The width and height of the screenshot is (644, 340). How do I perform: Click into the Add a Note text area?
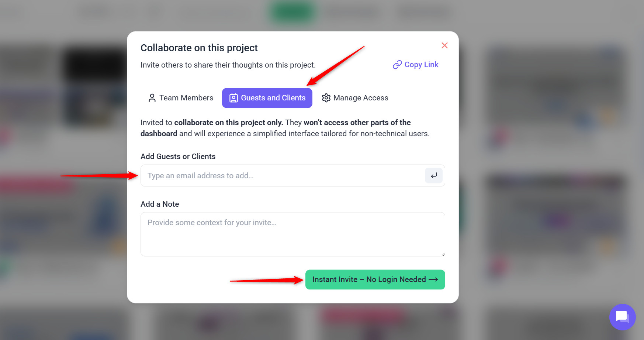coord(292,234)
